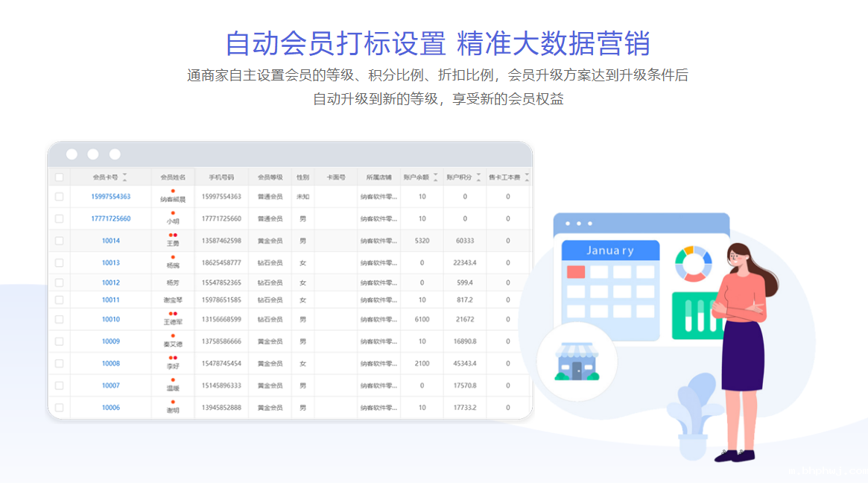Viewport: 868px width, 483px height.
Task: Check the box for member 17771725660
Action: point(59,219)
